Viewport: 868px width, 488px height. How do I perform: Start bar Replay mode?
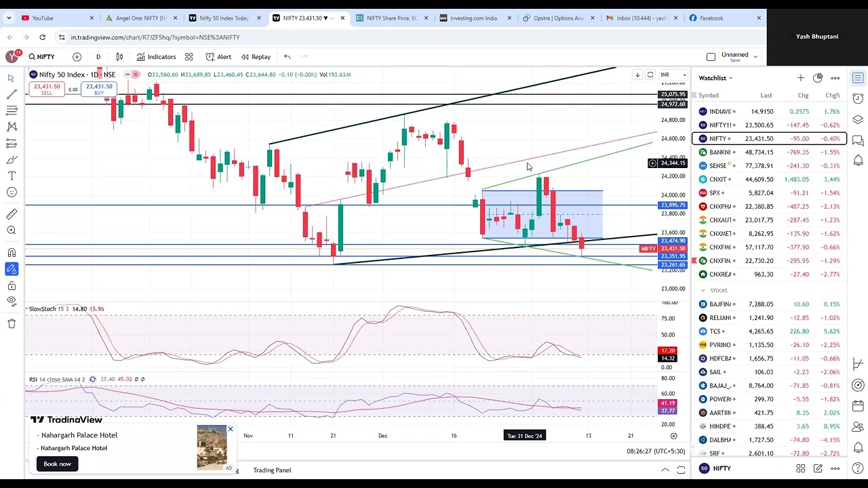tap(256, 57)
